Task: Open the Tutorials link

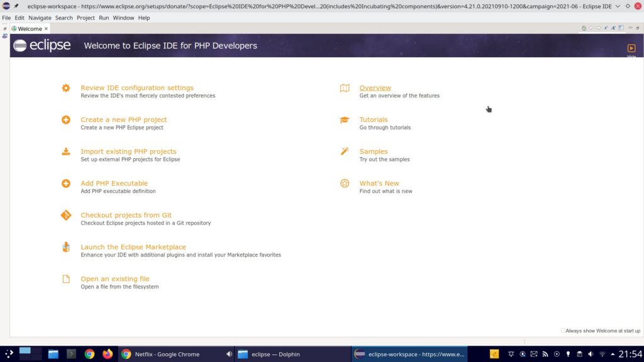Action: 374,120
